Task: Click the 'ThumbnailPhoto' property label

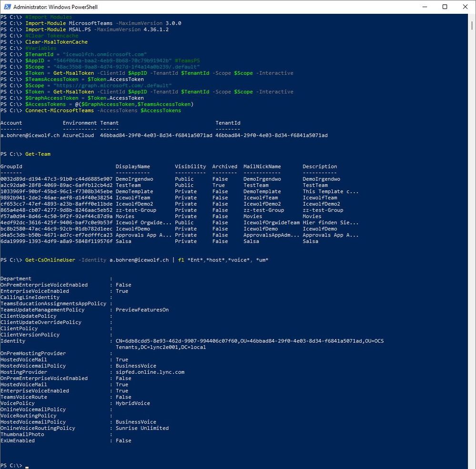Action: click(22, 434)
